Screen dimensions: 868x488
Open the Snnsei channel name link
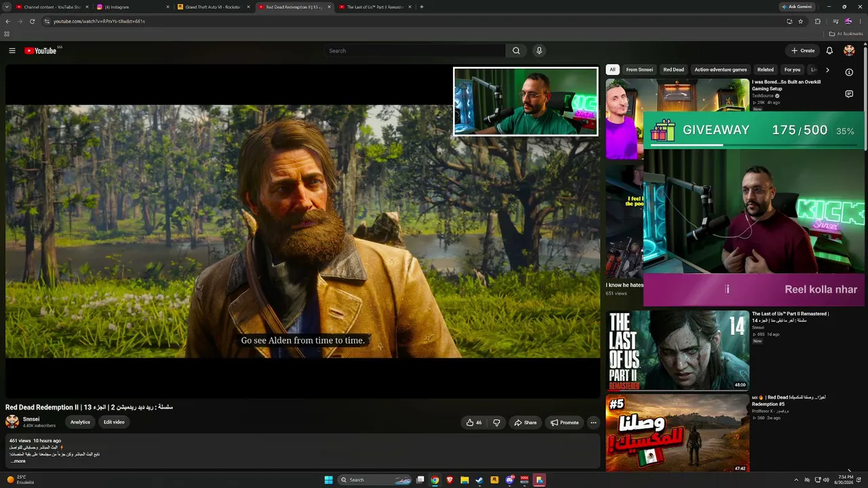coord(31,419)
